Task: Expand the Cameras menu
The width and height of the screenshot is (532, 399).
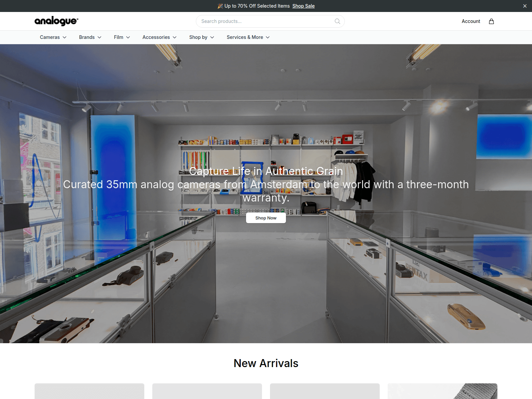Action: click(53, 37)
